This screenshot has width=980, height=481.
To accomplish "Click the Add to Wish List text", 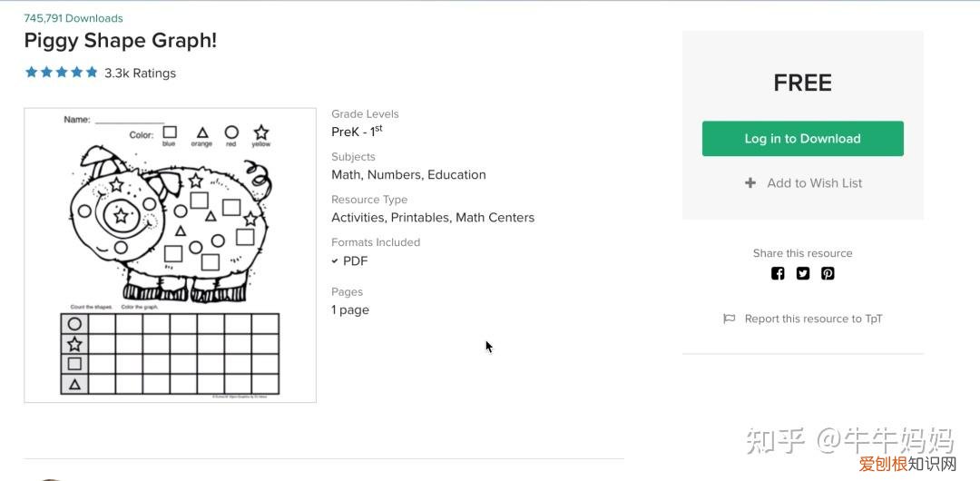I will tap(814, 182).
